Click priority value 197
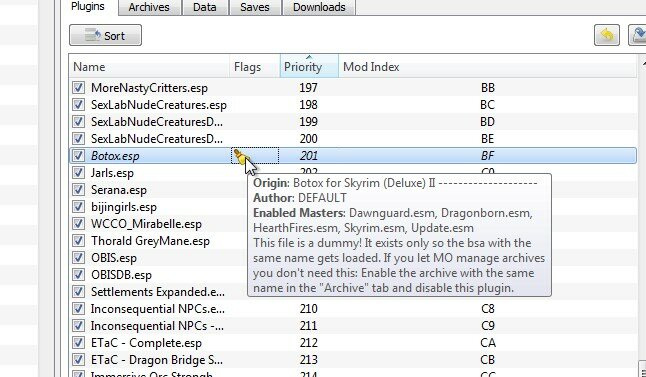The height and width of the screenshot is (377, 646). (x=309, y=88)
